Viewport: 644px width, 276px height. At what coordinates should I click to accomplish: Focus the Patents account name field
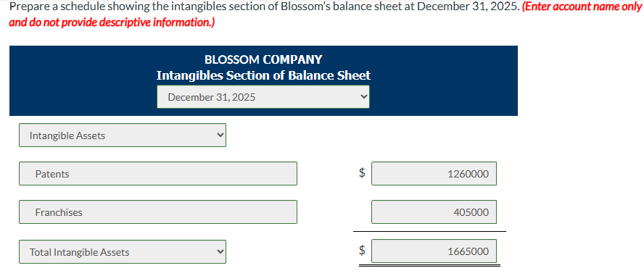(158, 173)
